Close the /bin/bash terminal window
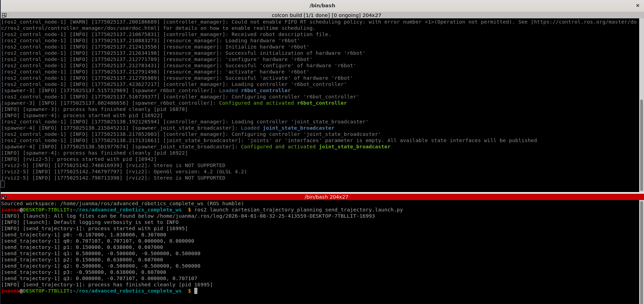The height and width of the screenshot is (304, 644). click(637, 6)
